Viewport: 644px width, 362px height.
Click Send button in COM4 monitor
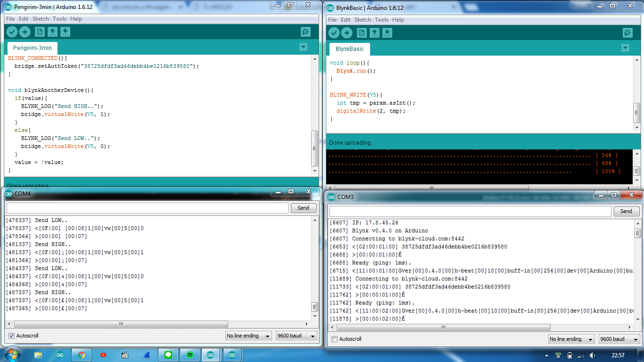coord(304,208)
